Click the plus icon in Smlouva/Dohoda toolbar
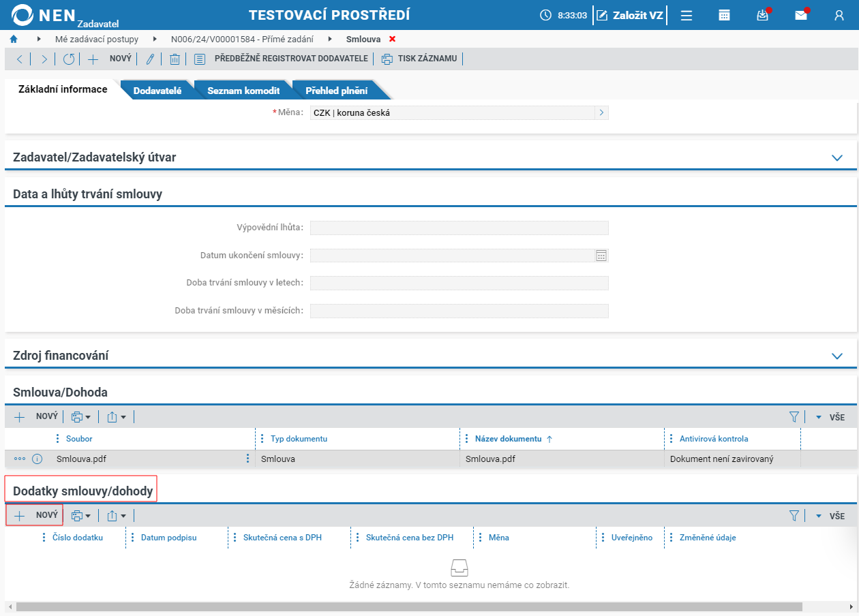 coord(20,416)
